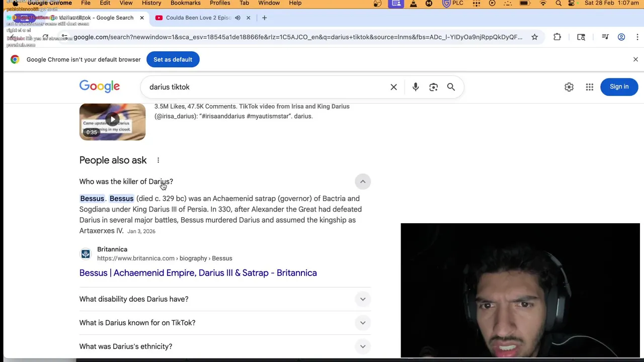Switch to Coulda Been Love 2 tab
This screenshot has width=644, height=362.
[199, 18]
